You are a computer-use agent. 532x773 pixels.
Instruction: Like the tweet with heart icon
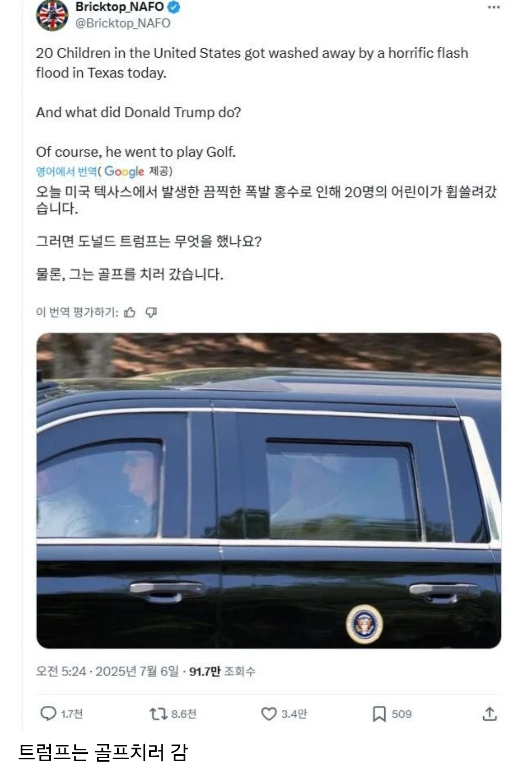coord(268,713)
